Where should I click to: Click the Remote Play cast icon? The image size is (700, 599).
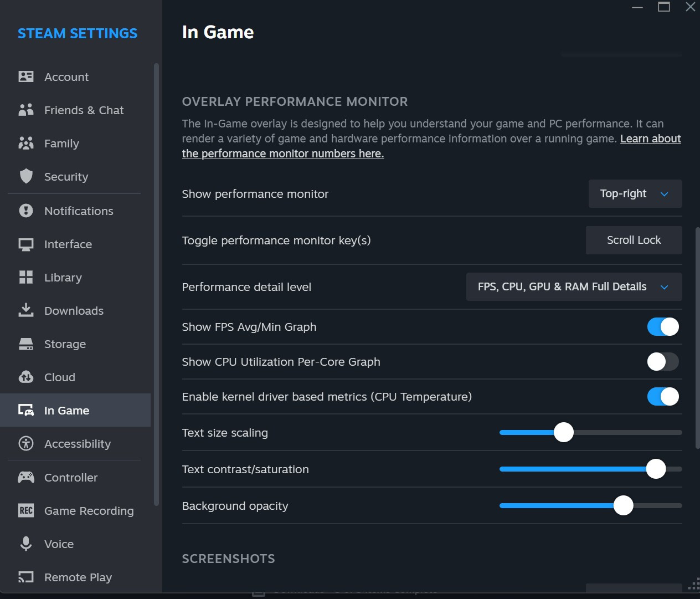(26, 577)
